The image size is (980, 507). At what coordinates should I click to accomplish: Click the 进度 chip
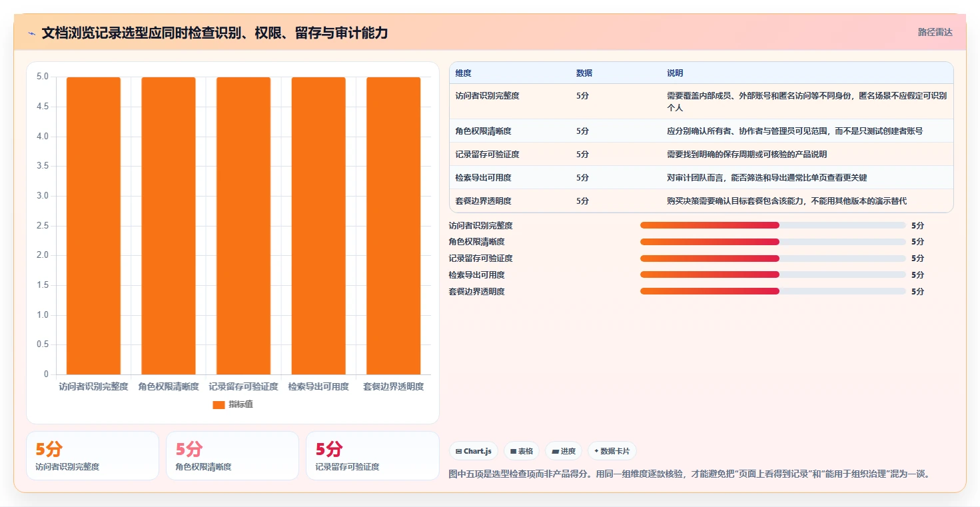564,451
